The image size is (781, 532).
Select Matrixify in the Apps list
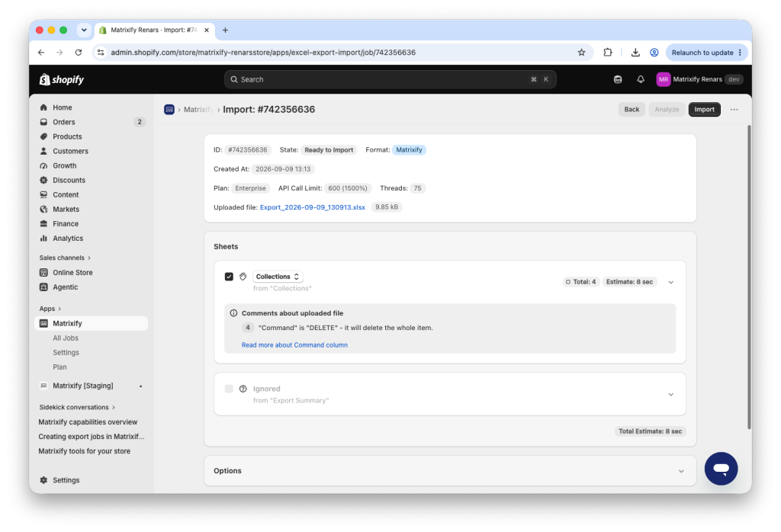point(92,323)
